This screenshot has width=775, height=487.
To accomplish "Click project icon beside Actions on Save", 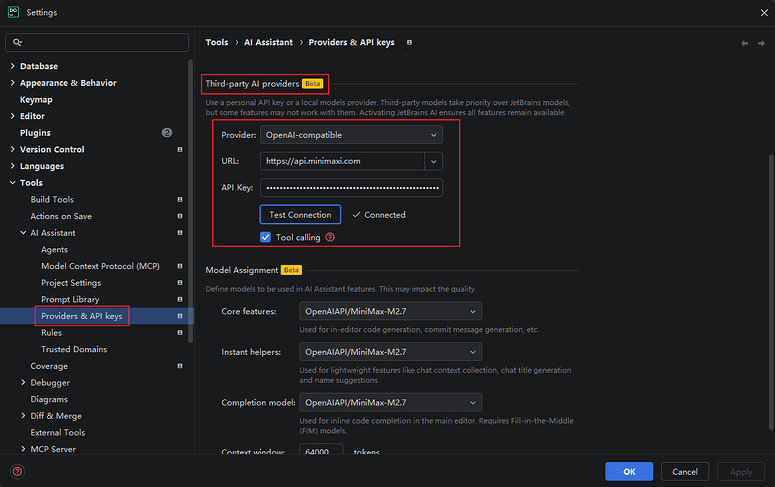I will point(180,216).
